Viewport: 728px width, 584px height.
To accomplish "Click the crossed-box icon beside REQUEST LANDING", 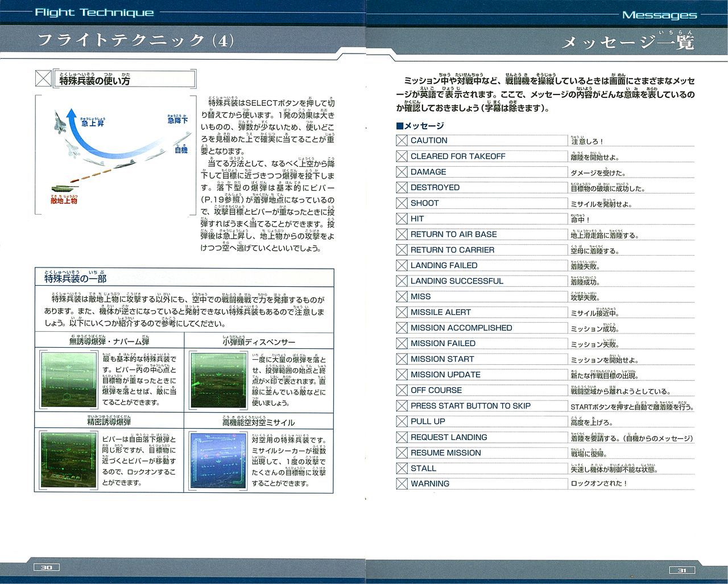I will [x=402, y=437].
